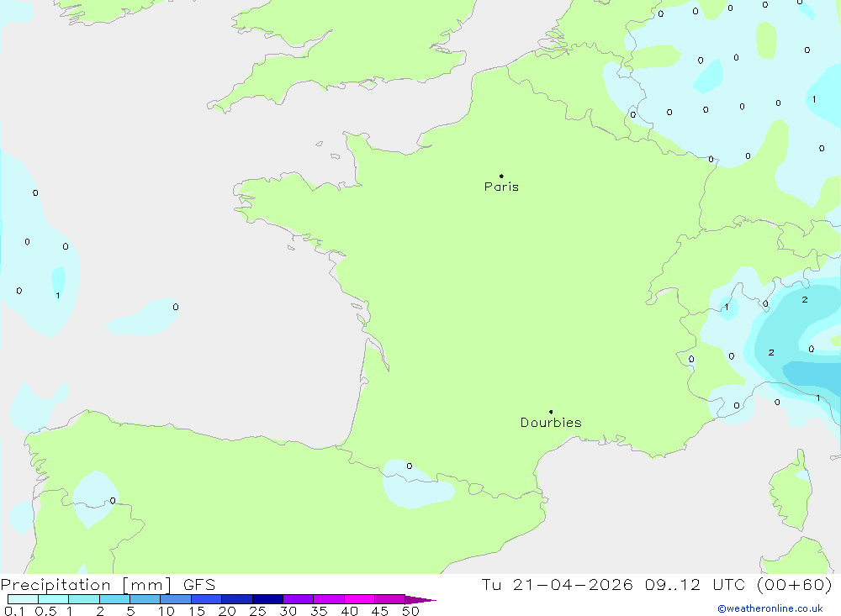Click the '50' legend scale value

[x=410, y=611]
